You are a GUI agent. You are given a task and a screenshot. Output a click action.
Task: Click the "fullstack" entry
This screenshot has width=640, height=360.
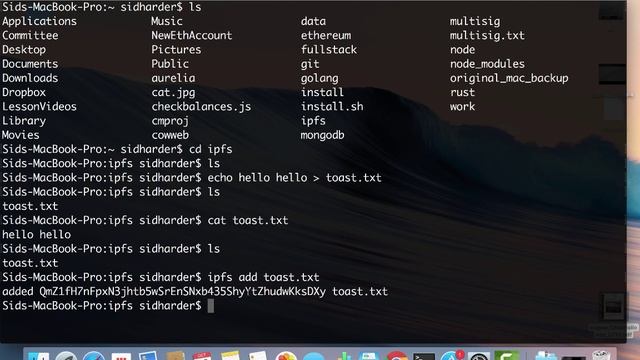(329, 50)
